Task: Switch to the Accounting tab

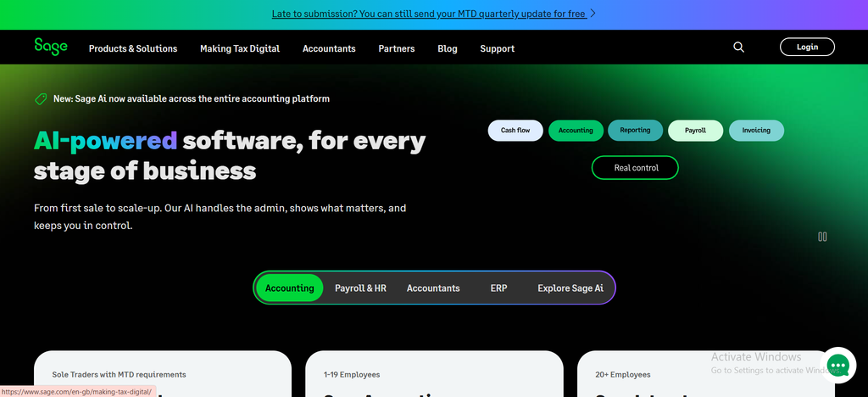Action: tap(290, 288)
